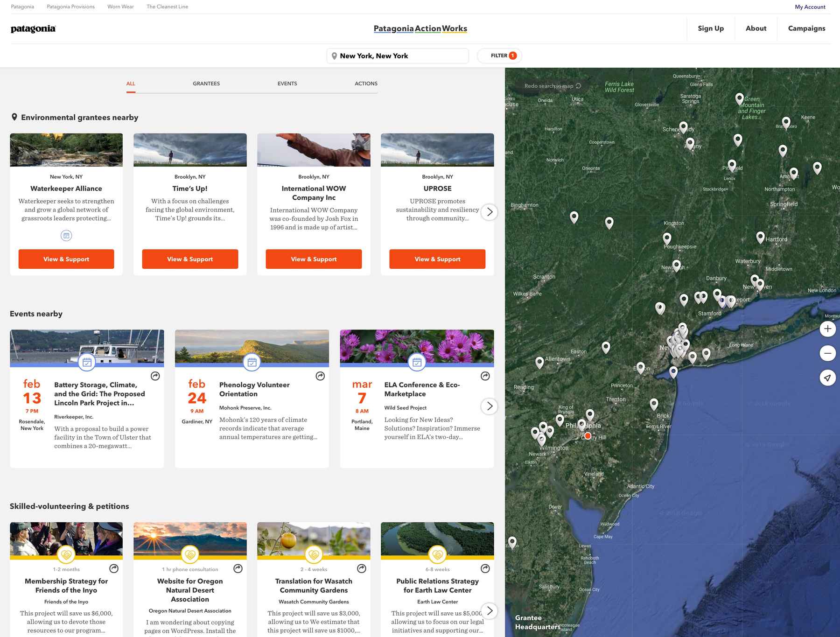Click Riverkeeper, Inc. organizer name
Image resolution: width=840 pixels, height=637 pixels.
coord(74,417)
